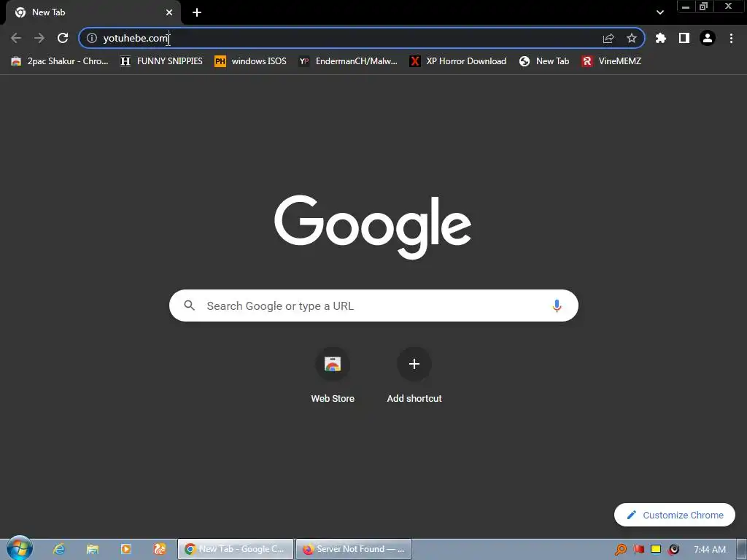
Task: Open the 2pac Shakur bookmark
Action: point(60,61)
